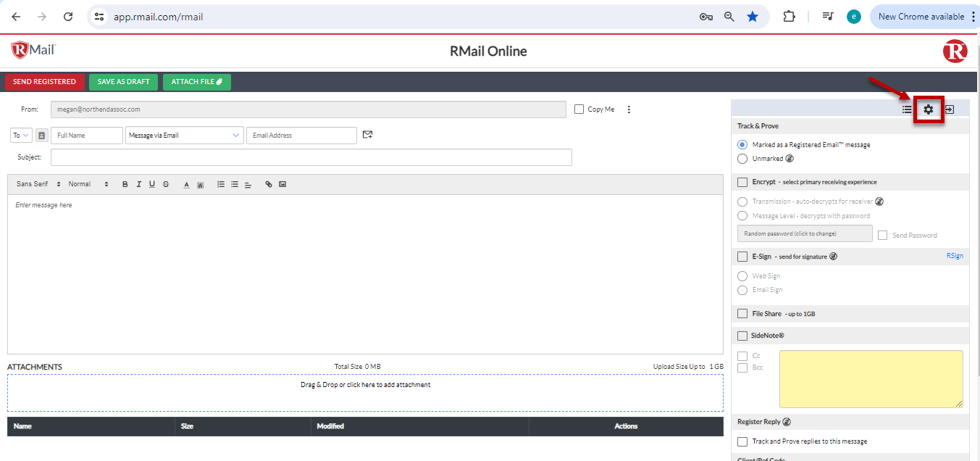This screenshot has height=461, width=980.
Task: Click the RSign link in the E-Sign section
Action: [x=955, y=255]
